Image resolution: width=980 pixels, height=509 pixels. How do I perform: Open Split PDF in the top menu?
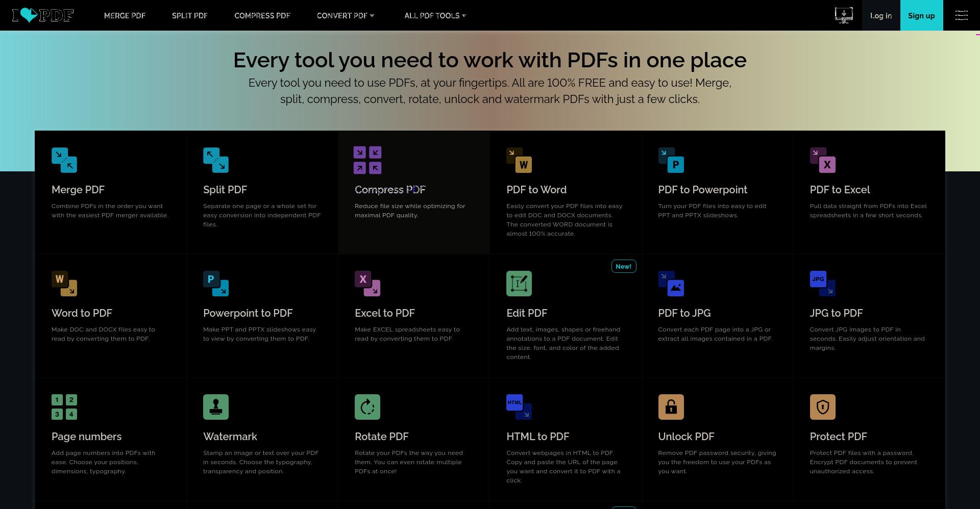pos(190,15)
